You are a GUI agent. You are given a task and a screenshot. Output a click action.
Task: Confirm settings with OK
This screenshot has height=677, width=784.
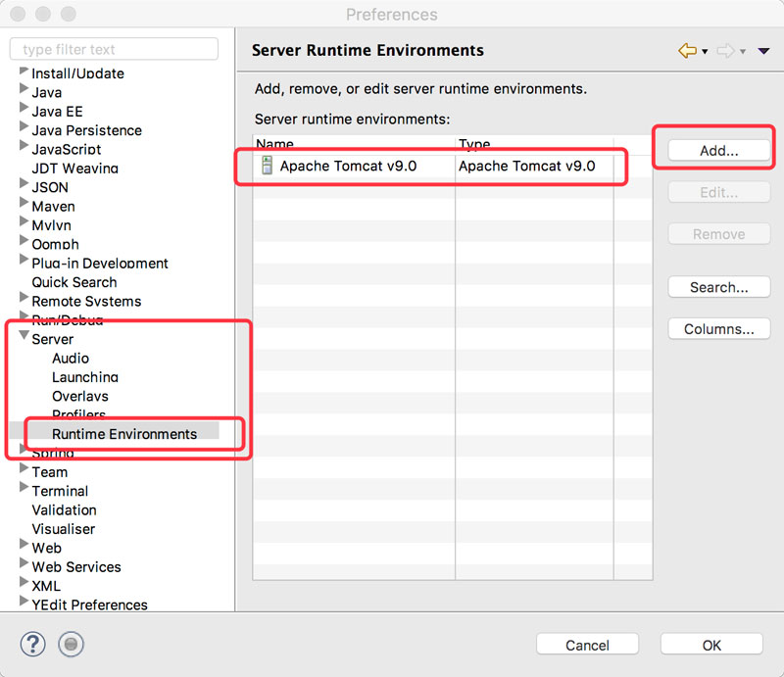point(711,645)
